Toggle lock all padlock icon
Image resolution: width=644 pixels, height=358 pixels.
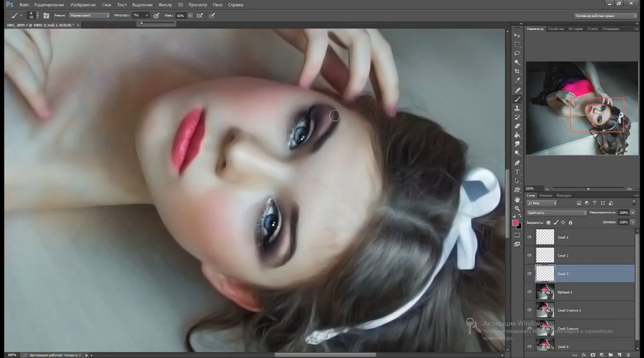[571, 222]
